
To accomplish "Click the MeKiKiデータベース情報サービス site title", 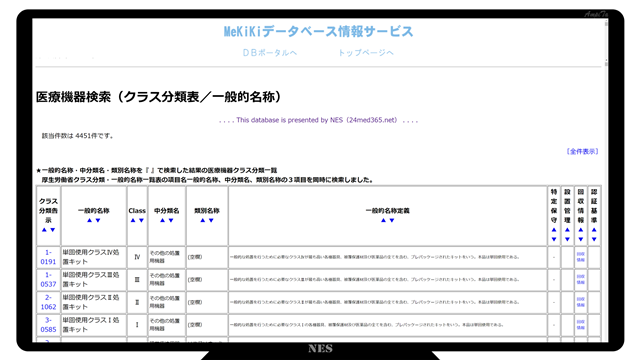I will (x=318, y=31).
